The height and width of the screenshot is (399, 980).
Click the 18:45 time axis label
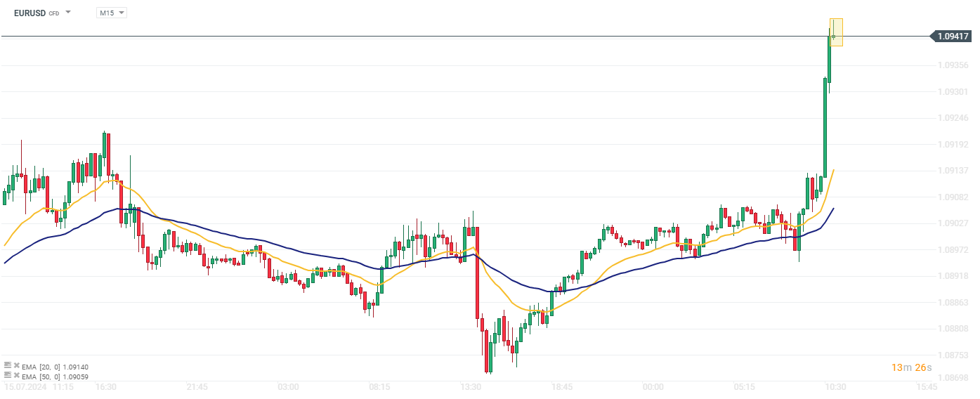(x=562, y=387)
